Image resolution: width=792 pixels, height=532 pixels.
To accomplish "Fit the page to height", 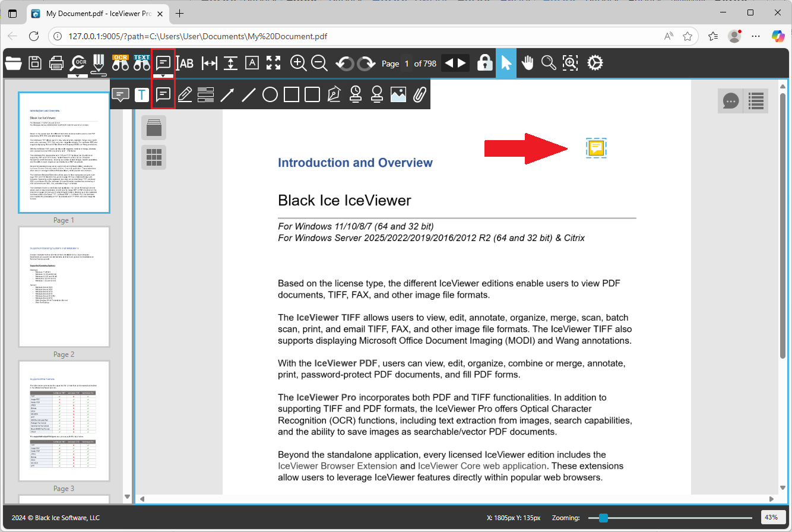I will tap(230, 63).
